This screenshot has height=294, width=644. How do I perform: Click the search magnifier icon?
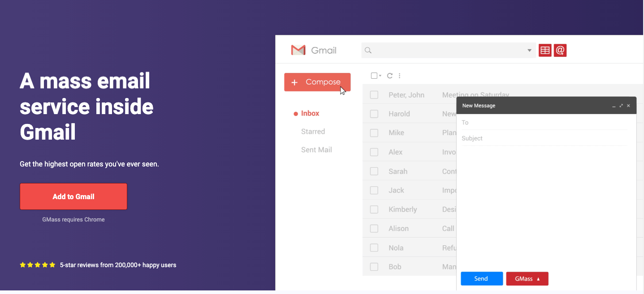[x=368, y=50]
